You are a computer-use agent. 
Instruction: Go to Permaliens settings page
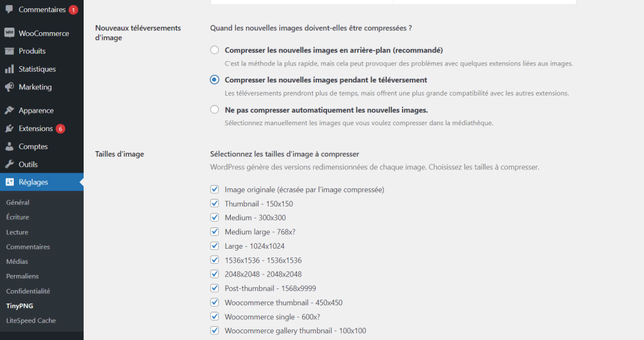(x=22, y=276)
